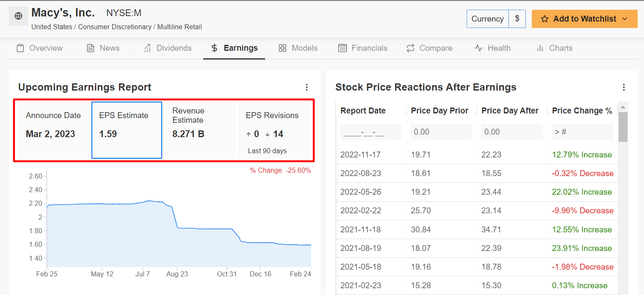The width and height of the screenshot is (644, 295).
Task: Click the Price Day Prior filter field
Action: (441, 132)
